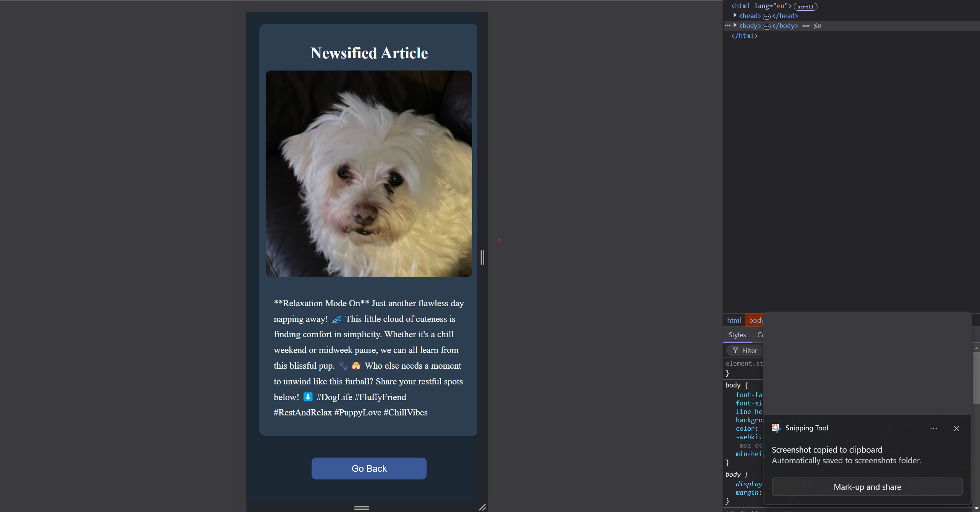Click the ellipsis badge inside body tag
Image resolution: width=980 pixels, height=512 pixels.
[766, 26]
